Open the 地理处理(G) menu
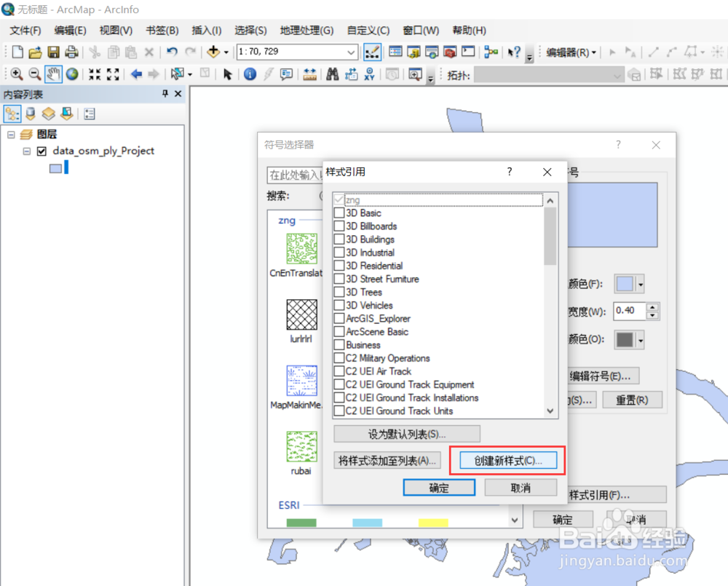This screenshot has height=586, width=728. pyautogui.click(x=307, y=31)
